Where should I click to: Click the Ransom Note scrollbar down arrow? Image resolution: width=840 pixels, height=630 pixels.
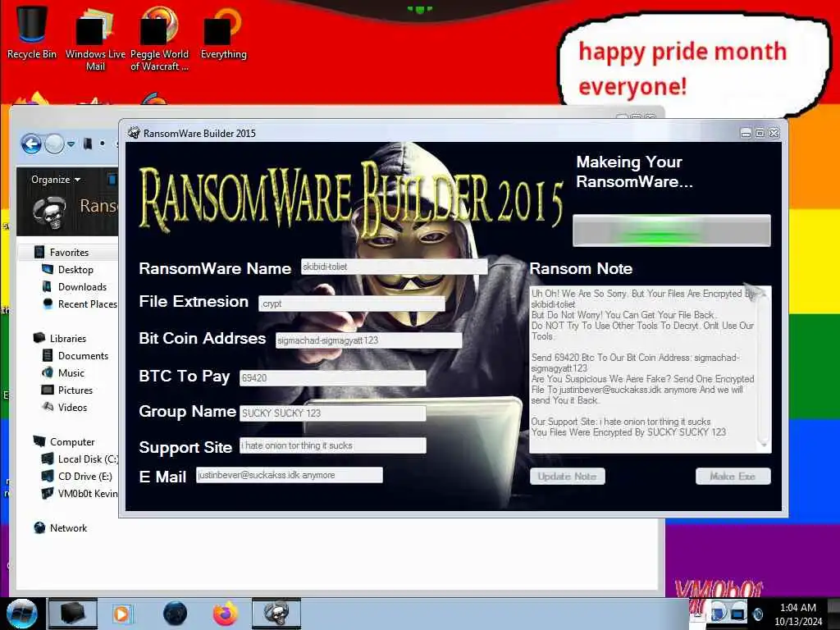click(x=764, y=445)
